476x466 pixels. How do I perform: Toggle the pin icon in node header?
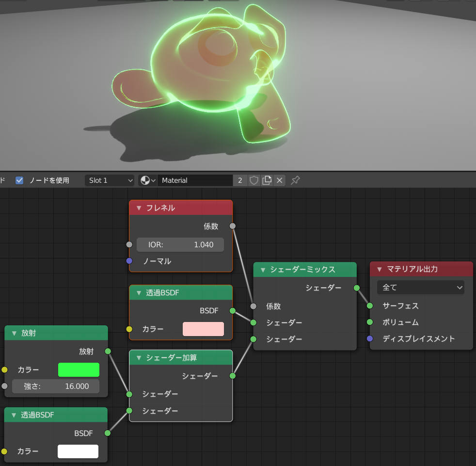pos(295,180)
